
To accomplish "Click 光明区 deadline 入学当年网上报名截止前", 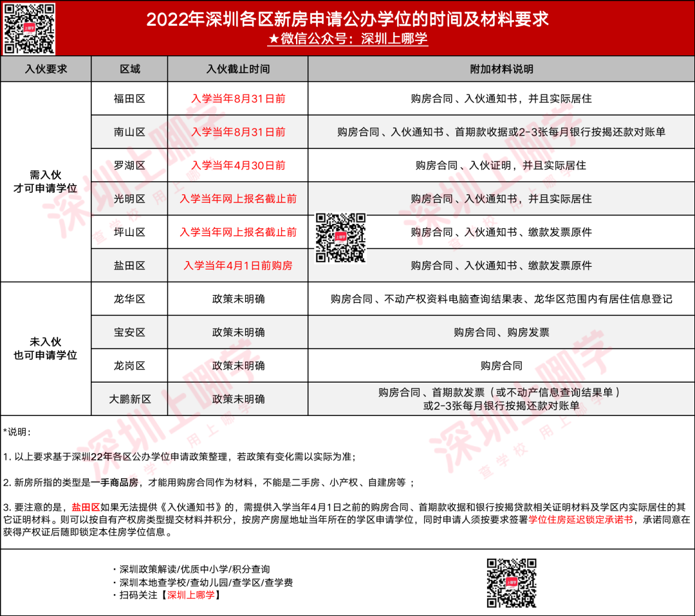I will 238,199.
